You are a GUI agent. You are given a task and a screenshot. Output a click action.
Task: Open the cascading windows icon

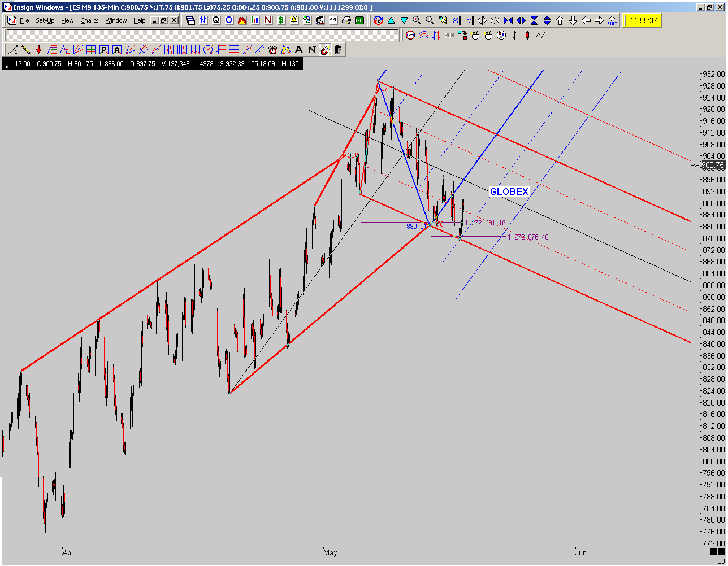[x=190, y=20]
